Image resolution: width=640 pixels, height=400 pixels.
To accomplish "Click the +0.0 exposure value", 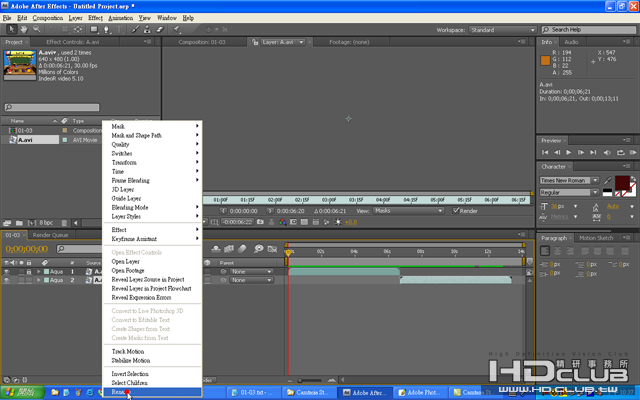I will pos(351,222).
